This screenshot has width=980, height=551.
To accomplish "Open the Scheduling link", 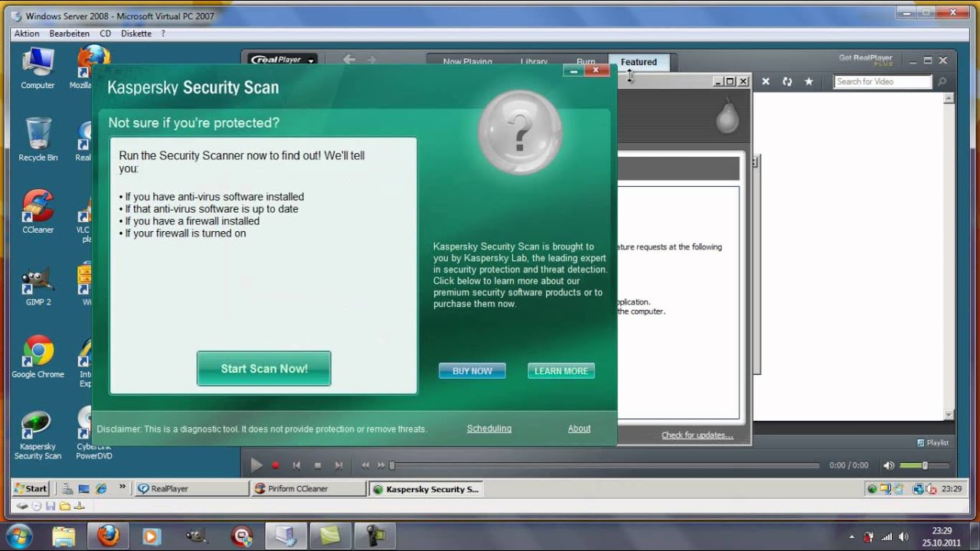I will (x=489, y=429).
